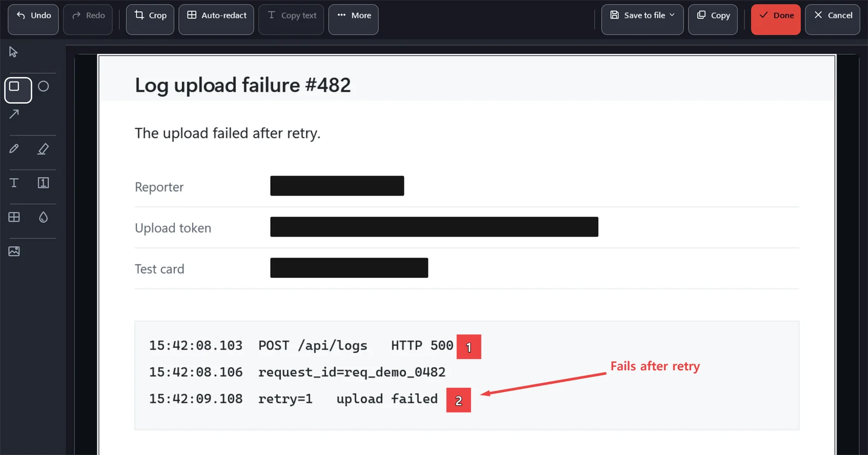Click Copy text in the toolbar
This screenshot has width=868, height=455.
pos(291,20)
